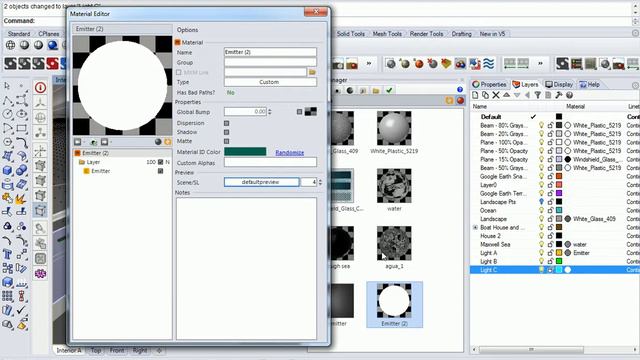Click the delete layer X icon
This screenshot has height=360, width=640.
click(x=496, y=95)
